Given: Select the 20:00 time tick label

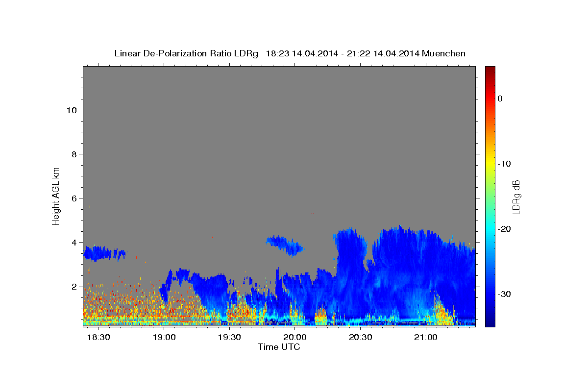Looking at the screenshot, I should [x=295, y=338].
